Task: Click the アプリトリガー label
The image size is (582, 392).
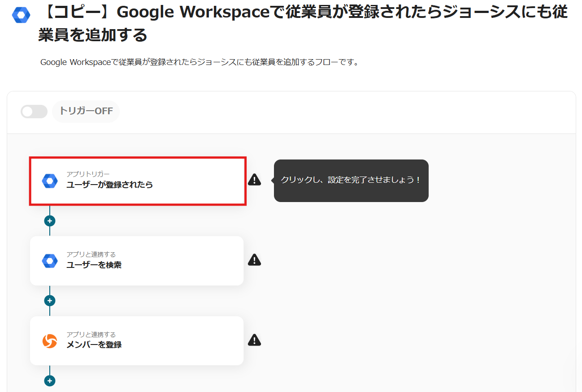Action: (88, 174)
